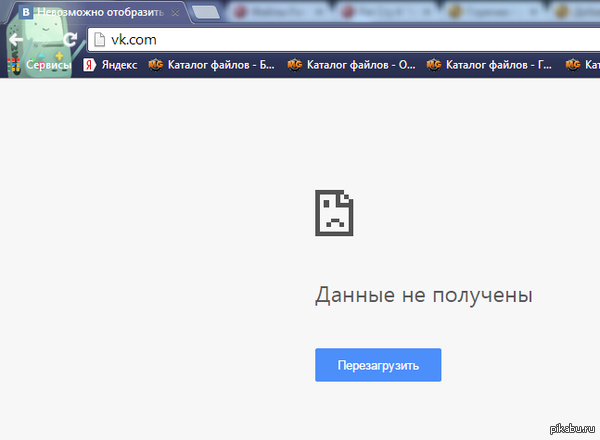Open the new tab button beside the active tab
The image size is (600, 440).
coord(207,14)
